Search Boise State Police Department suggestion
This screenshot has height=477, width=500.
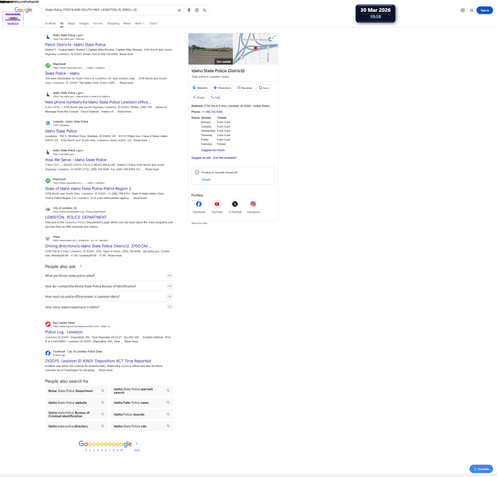pos(76,391)
